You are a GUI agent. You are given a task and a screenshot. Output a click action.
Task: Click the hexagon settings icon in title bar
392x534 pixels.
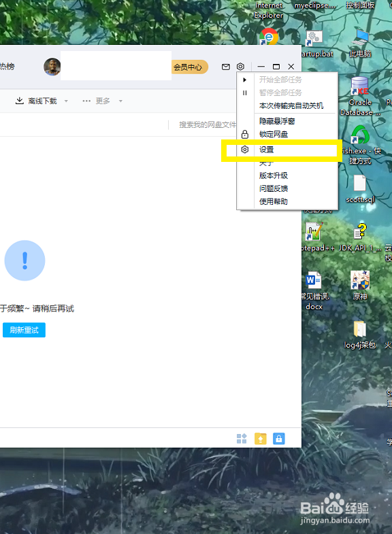click(240, 67)
